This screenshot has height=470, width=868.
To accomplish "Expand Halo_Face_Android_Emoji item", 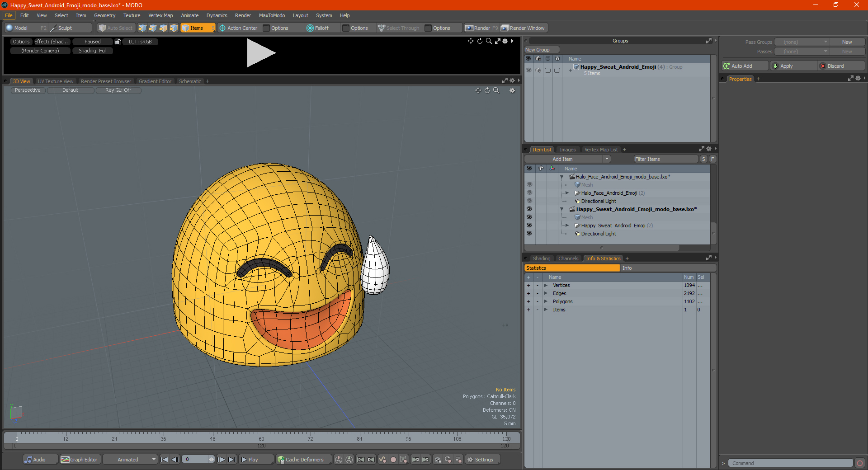I will pyautogui.click(x=567, y=193).
